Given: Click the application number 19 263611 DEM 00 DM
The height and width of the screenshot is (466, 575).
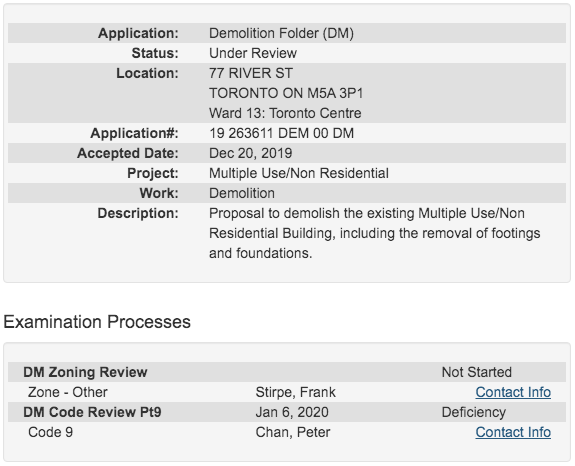Looking at the screenshot, I should [x=281, y=133].
